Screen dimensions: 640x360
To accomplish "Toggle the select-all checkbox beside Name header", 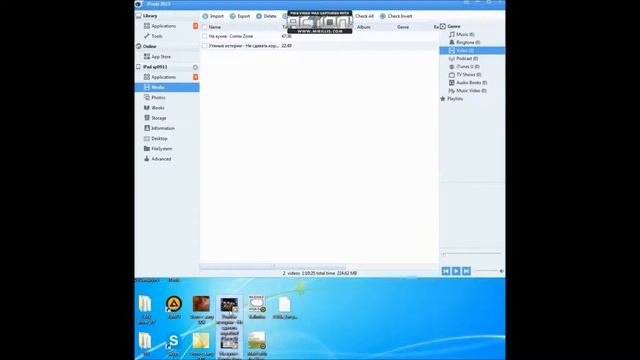I will [x=204, y=27].
